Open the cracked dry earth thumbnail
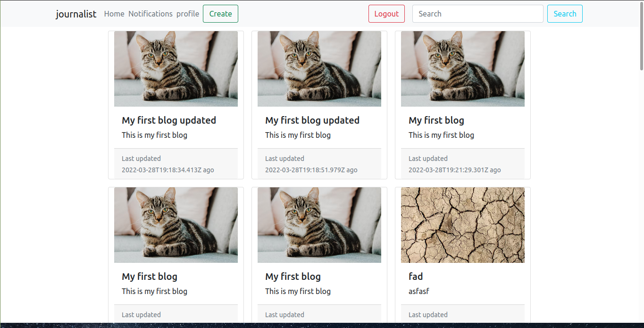The height and width of the screenshot is (328, 644). [463, 225]
